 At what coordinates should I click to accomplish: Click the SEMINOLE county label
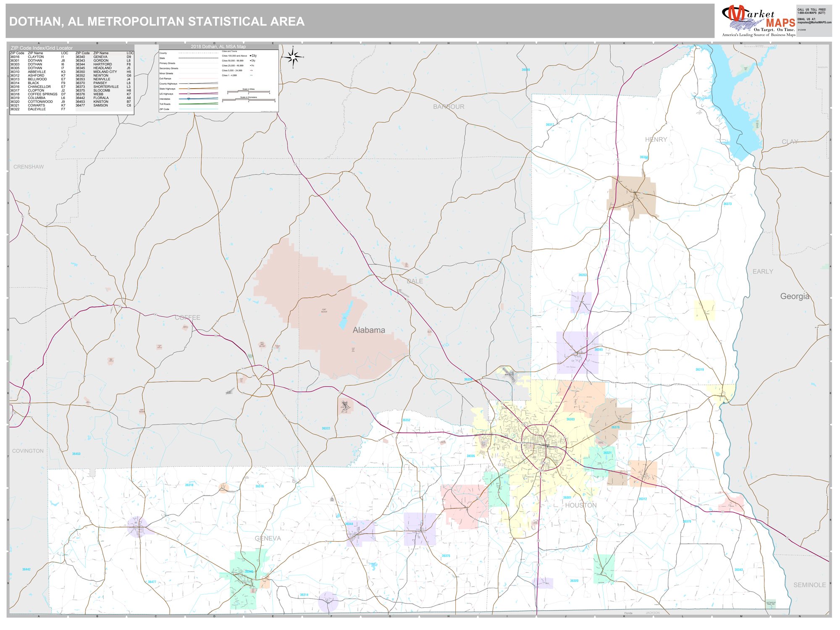810,585
